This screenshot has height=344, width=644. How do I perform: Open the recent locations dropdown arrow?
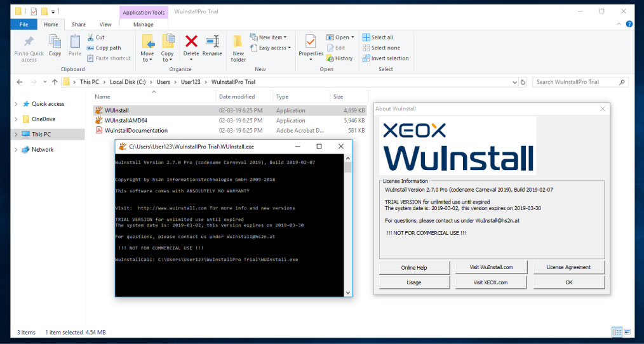(44, 82)
